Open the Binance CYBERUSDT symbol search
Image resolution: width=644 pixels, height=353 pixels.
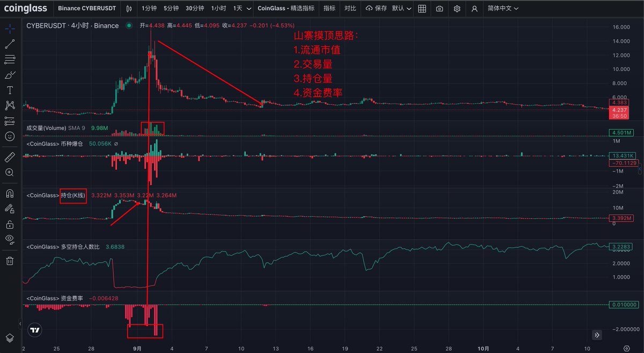pyautogui.click(x=86, y=9)
